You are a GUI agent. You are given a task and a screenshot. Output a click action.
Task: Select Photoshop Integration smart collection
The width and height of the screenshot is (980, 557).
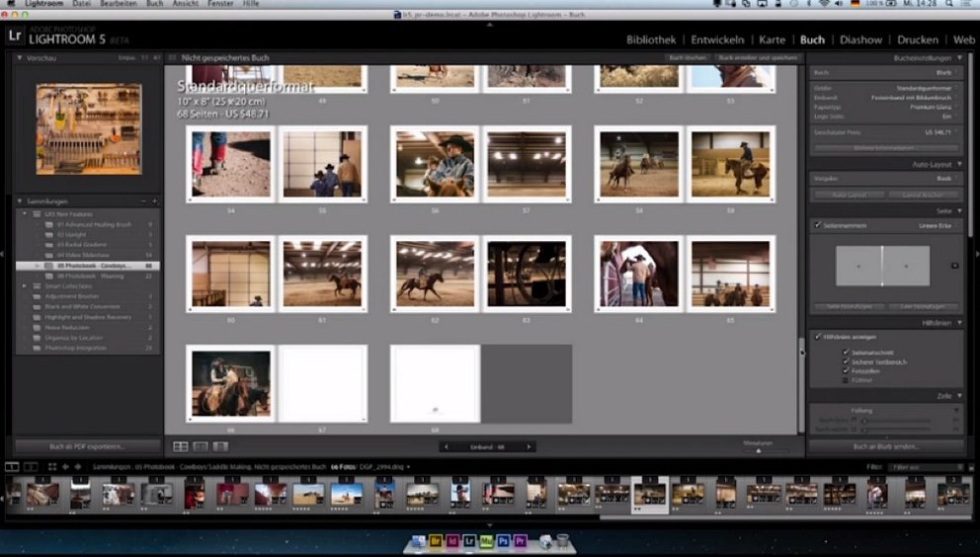pyautogui.click(x=75, y=348)
